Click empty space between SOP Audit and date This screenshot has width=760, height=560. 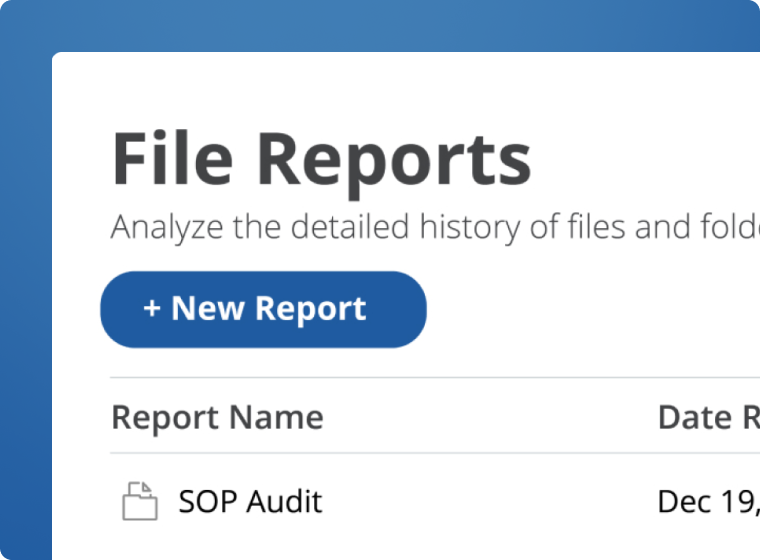490,501
